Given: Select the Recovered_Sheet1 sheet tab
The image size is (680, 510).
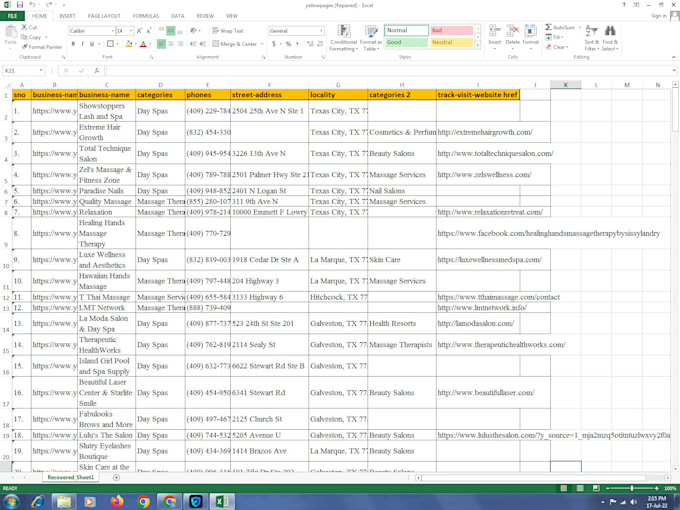Looking at the screenshot, I should pos(71,477).
